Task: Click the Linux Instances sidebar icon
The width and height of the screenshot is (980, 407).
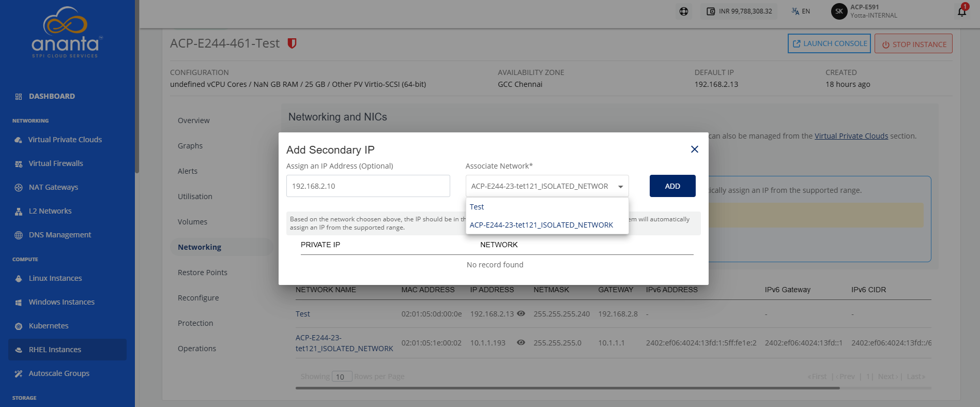Action: tap(19, 279)
